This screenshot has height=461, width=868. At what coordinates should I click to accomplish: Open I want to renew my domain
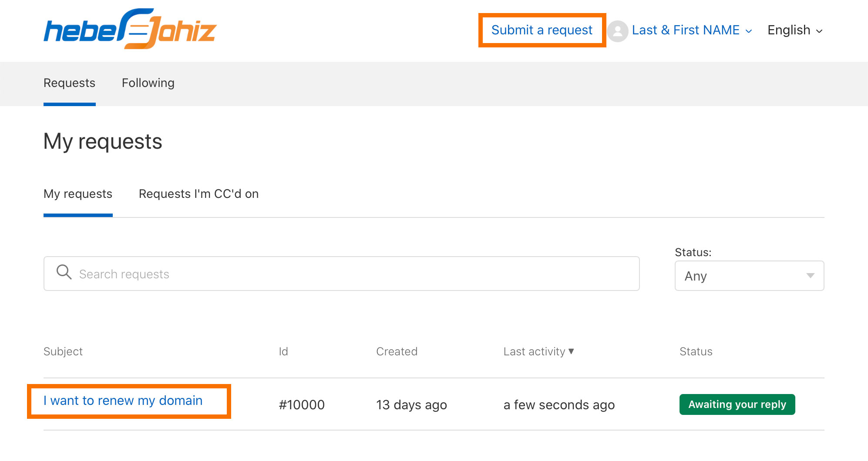[x=123, y=401]
